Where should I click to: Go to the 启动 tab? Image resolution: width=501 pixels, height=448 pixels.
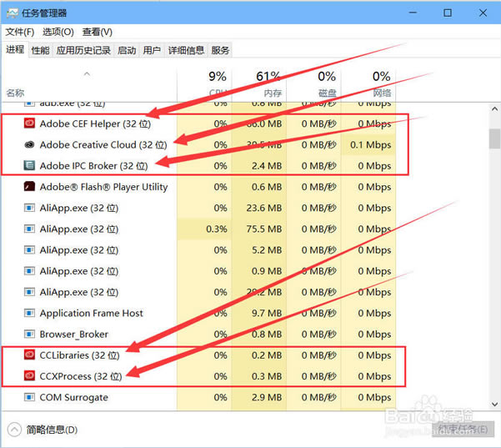tap(127, 50)
